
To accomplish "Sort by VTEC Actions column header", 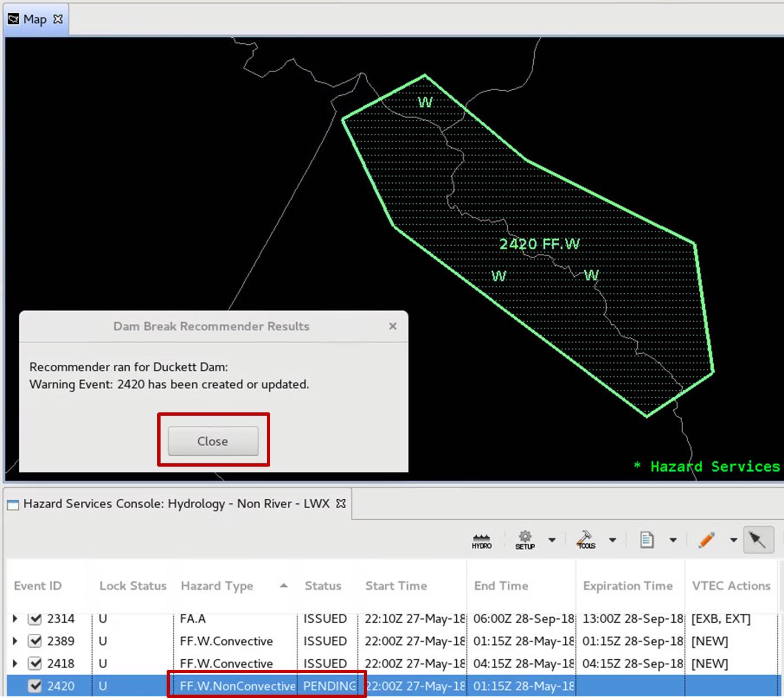I will coord(731,586).
